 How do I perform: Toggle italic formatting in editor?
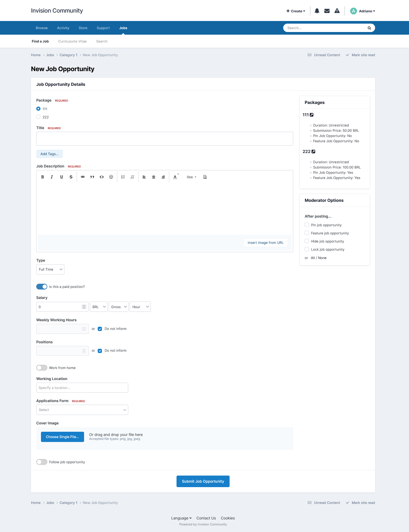52,177
